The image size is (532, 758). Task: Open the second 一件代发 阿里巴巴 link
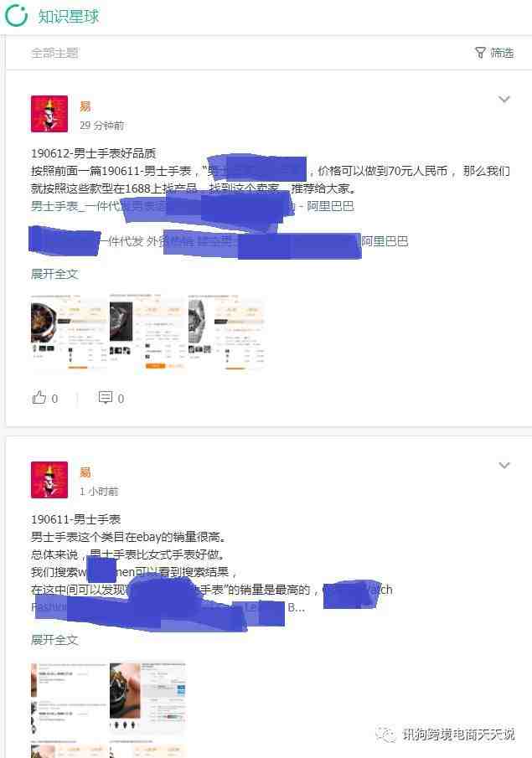click(x=220, y=241)
